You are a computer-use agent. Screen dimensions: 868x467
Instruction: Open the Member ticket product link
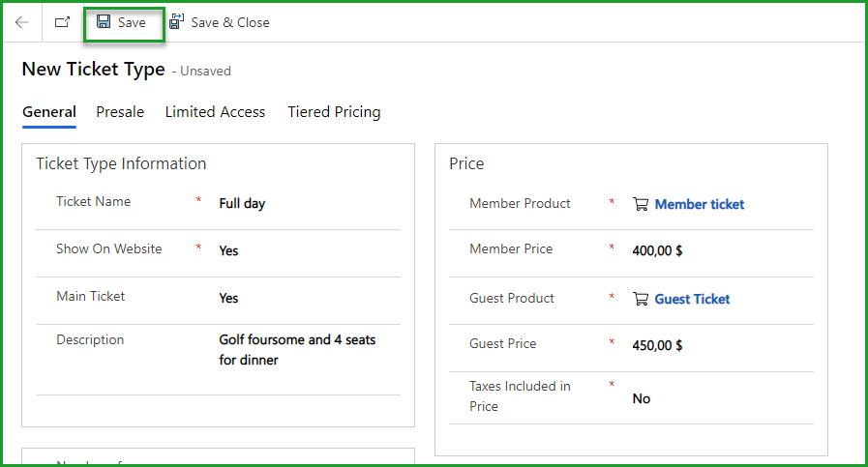coord(700,204)
